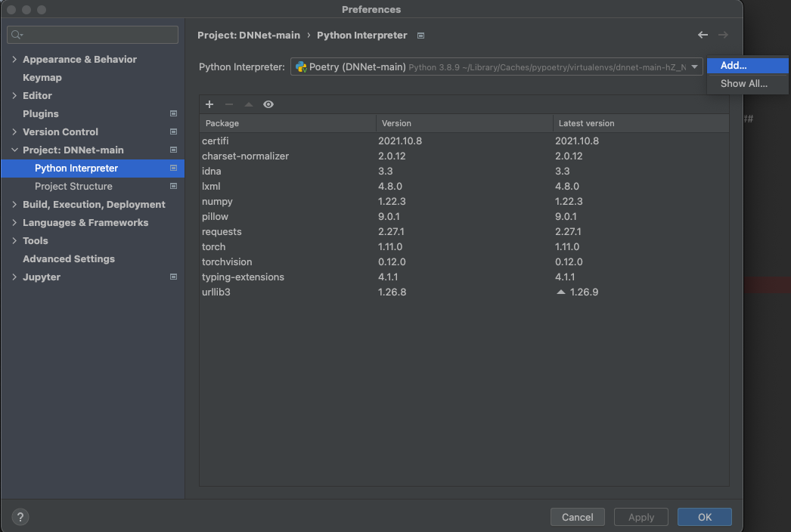Toggle show early releases eye icon

click(268, 104)
